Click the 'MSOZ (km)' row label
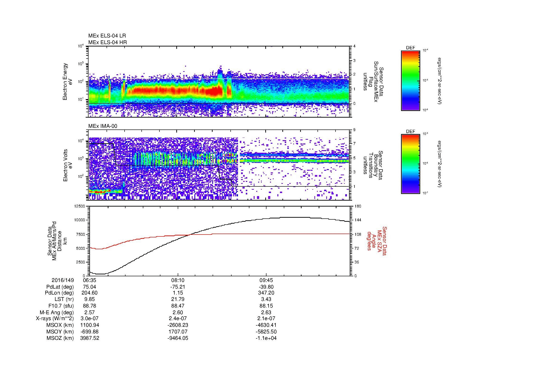Image resolution: width=555 pixels, height=392 pixels. coord(60,338)
